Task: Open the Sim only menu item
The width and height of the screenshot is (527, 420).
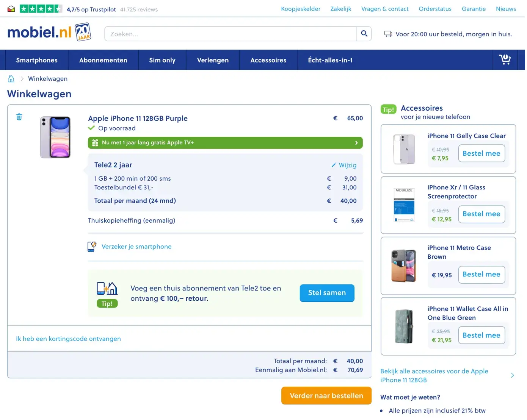Action: [162, 60]
